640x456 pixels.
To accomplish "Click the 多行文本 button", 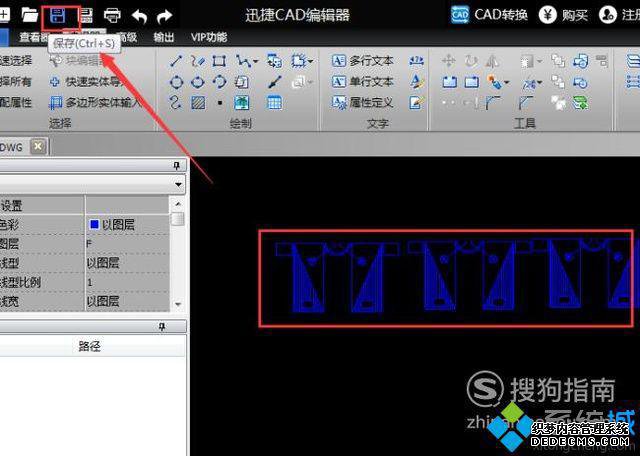I will [362, 61].
